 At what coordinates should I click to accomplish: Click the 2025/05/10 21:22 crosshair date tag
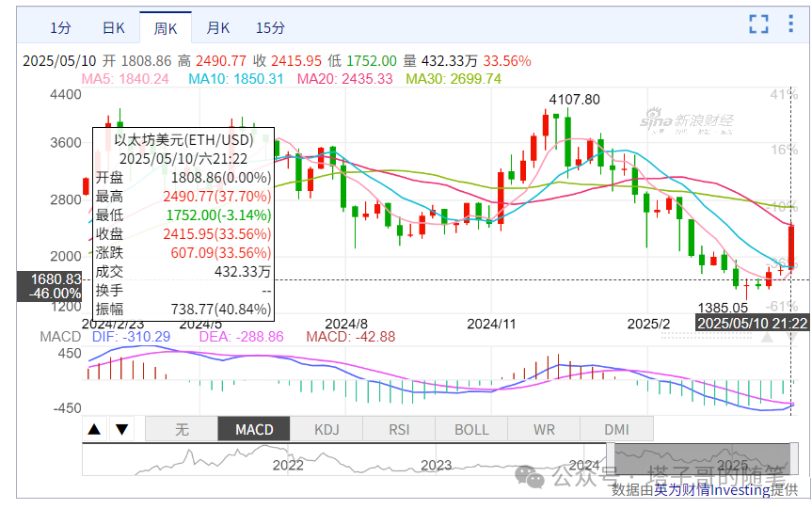pos(753,323)
